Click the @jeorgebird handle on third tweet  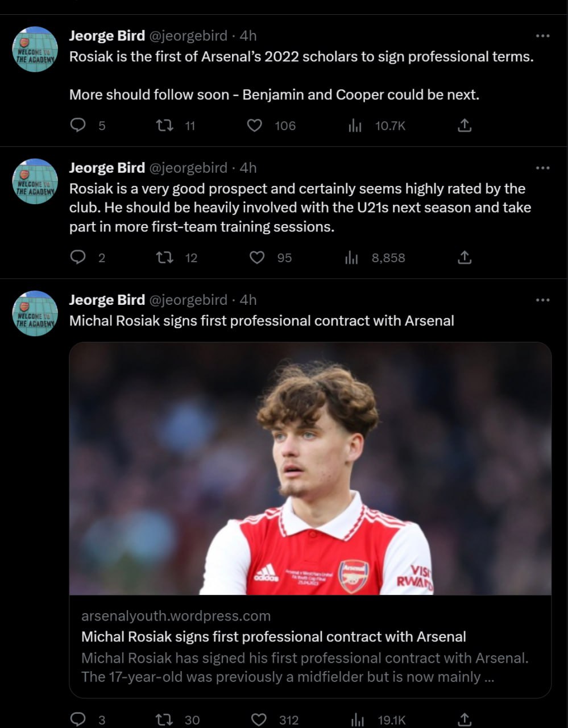pos(188,300)
